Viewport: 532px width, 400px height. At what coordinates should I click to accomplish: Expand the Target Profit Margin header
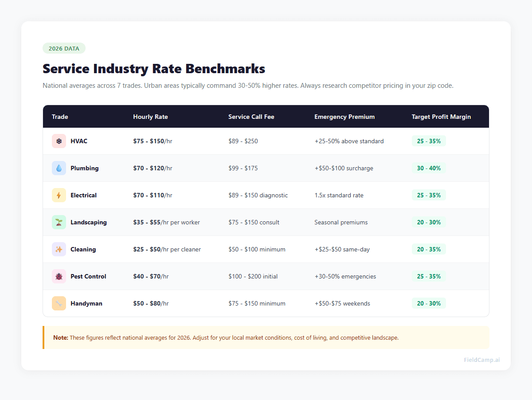point(441,116)
